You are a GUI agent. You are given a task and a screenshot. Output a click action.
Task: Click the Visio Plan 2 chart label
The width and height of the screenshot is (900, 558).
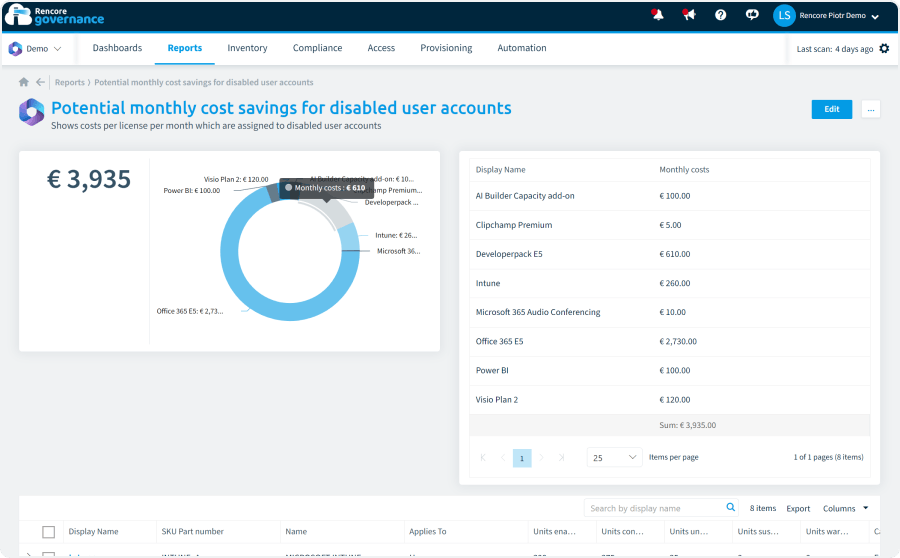[236, 179]
